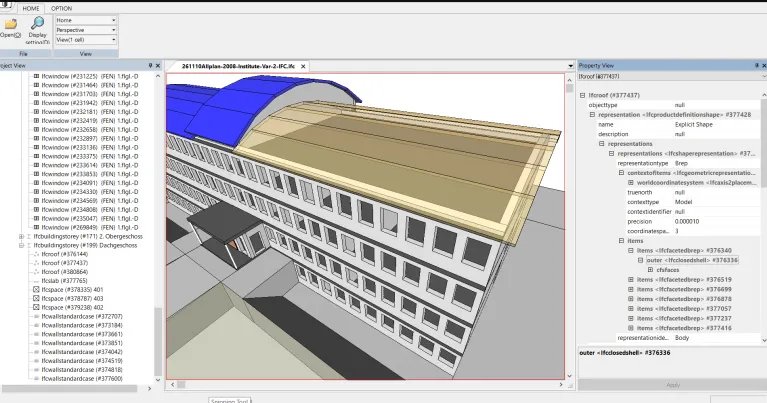The width and height of the screenshot is (767, 403).
Task: Click roof icon of Ifcroof #380864
Action: click(x=36, y=272)
